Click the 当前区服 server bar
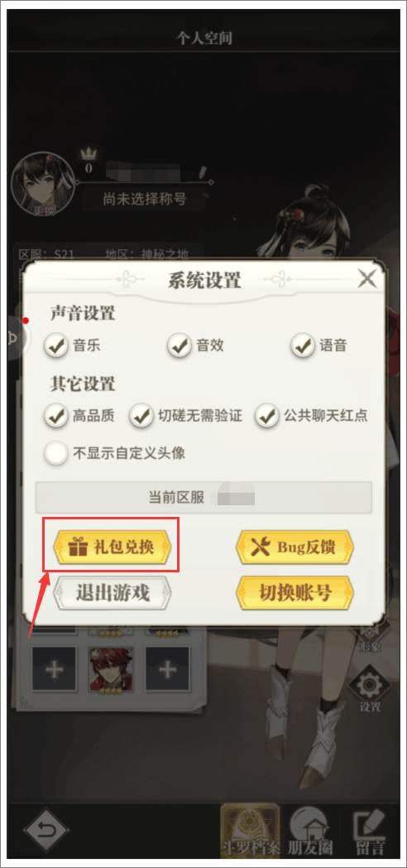The height and width of the screenshot is (868, 407). click(x=203, y=497)
